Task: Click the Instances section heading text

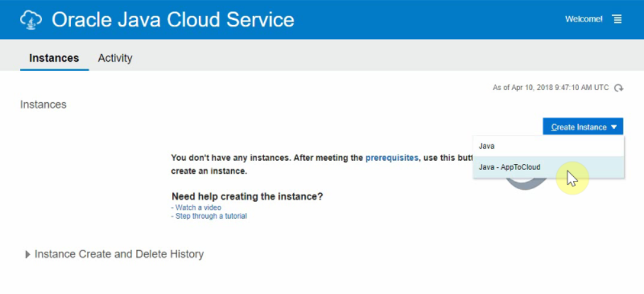Action: [43, 105]
